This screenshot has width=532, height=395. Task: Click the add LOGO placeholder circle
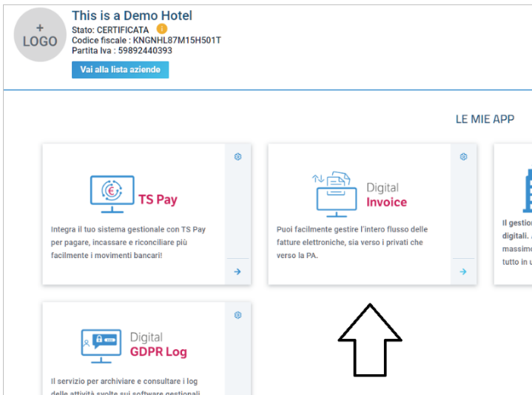click(x=40, y=35)
